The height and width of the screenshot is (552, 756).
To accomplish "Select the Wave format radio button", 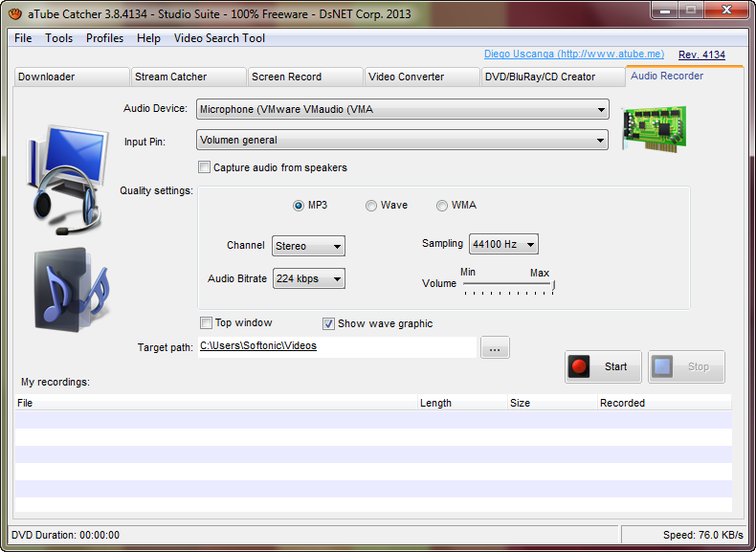I will [x=370, y=206].
